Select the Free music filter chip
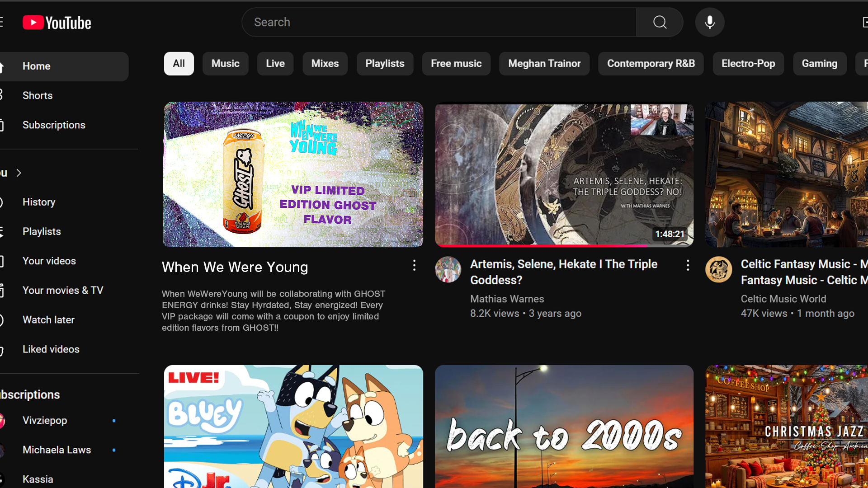The height and width of the screenshot is (488, 868). (456, 64)
